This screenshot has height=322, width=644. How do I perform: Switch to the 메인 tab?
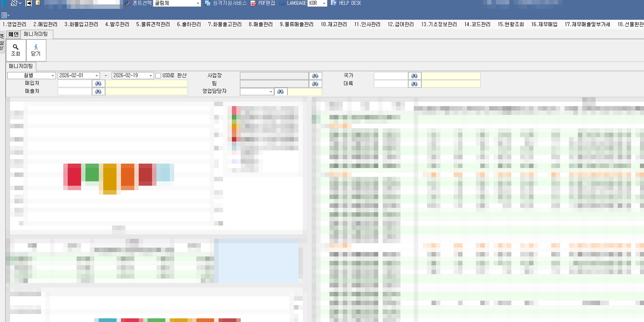(x=13, y=34)
